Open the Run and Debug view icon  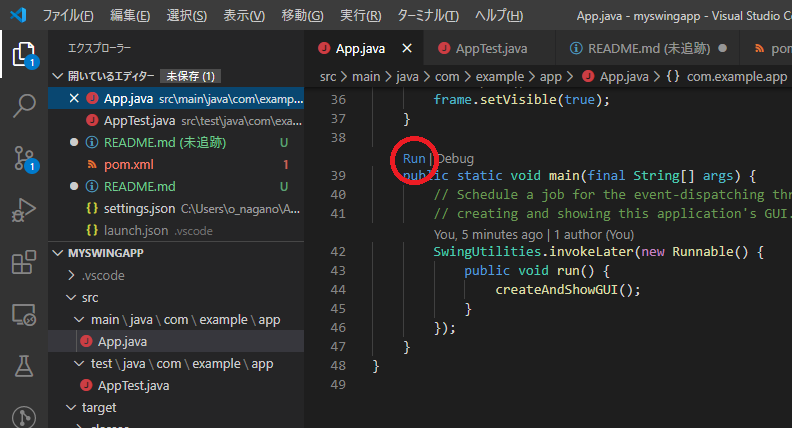[x=24, y=210]
